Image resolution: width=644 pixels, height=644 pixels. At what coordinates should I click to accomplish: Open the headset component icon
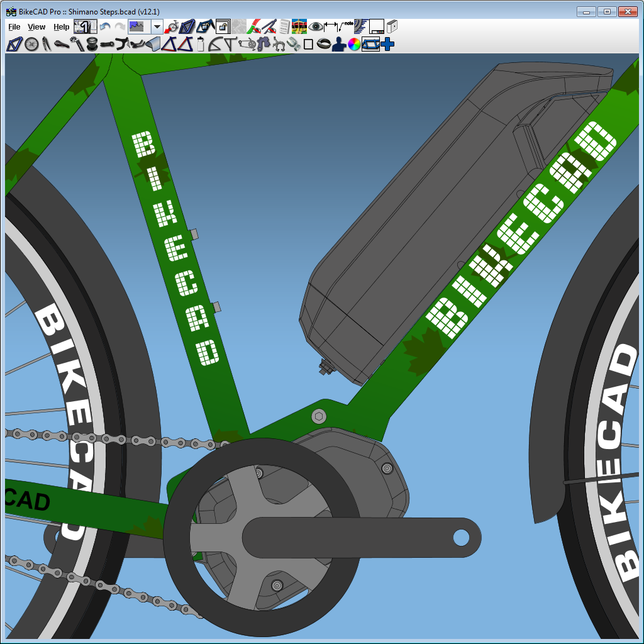[x=91, y=44]
